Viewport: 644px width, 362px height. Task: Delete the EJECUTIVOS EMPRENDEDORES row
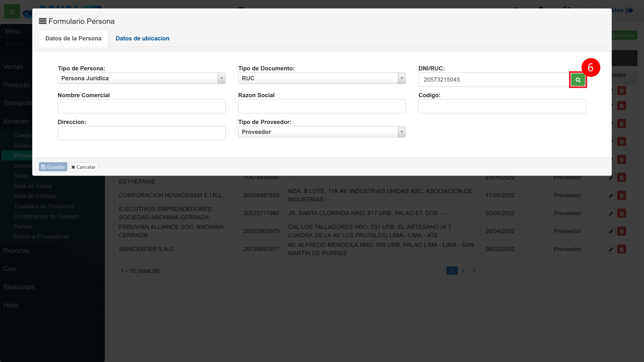click(622, 213)
